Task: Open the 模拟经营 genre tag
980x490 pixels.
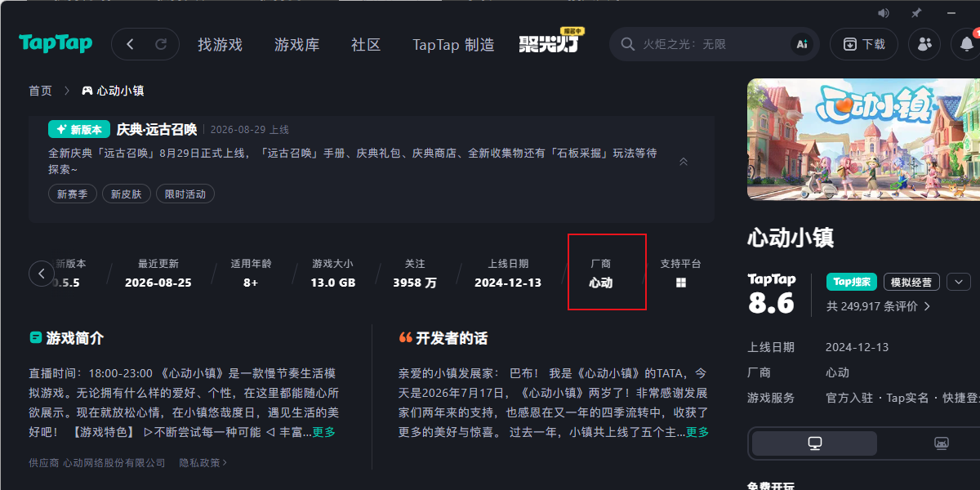Action: [x=911, y=282]
